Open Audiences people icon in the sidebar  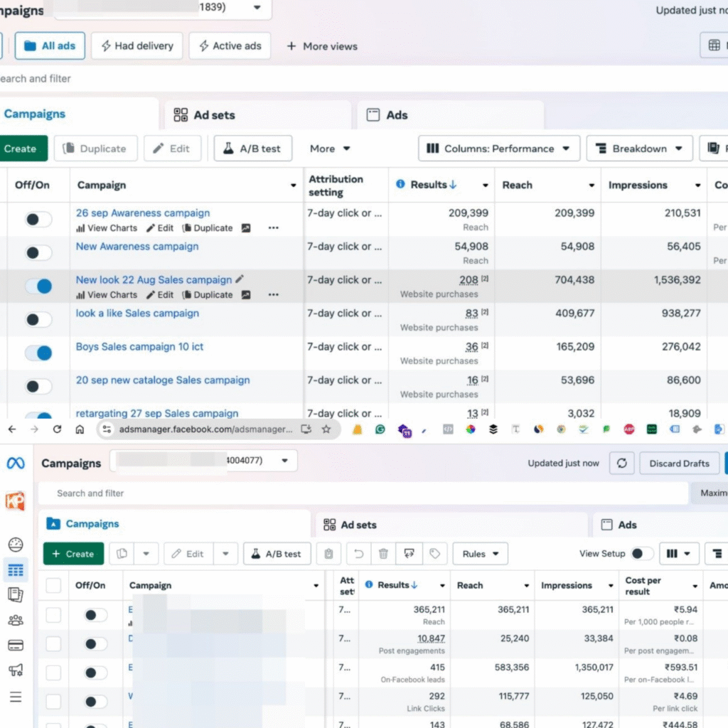[16, 620]
